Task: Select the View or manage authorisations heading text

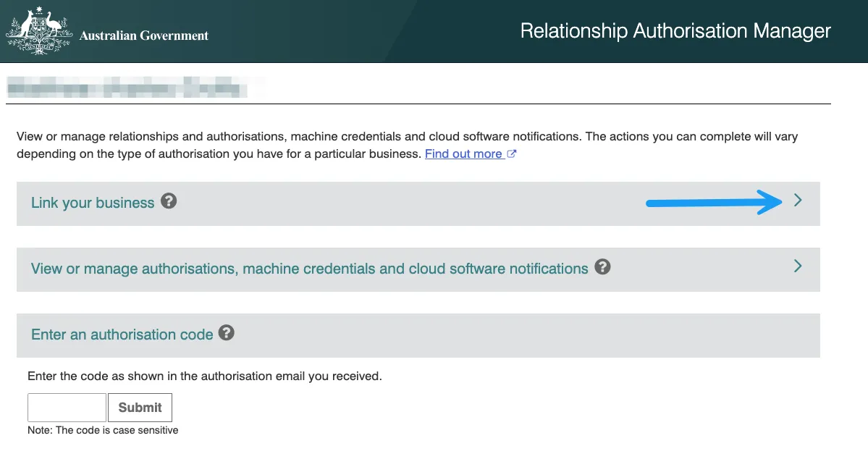Action: click(309, 269)
